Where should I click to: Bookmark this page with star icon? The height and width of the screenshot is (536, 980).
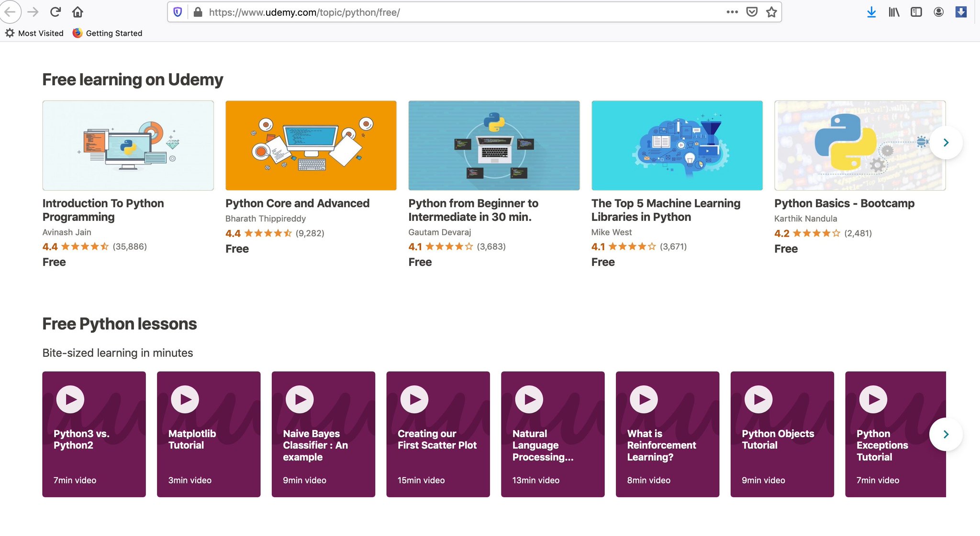771,12
